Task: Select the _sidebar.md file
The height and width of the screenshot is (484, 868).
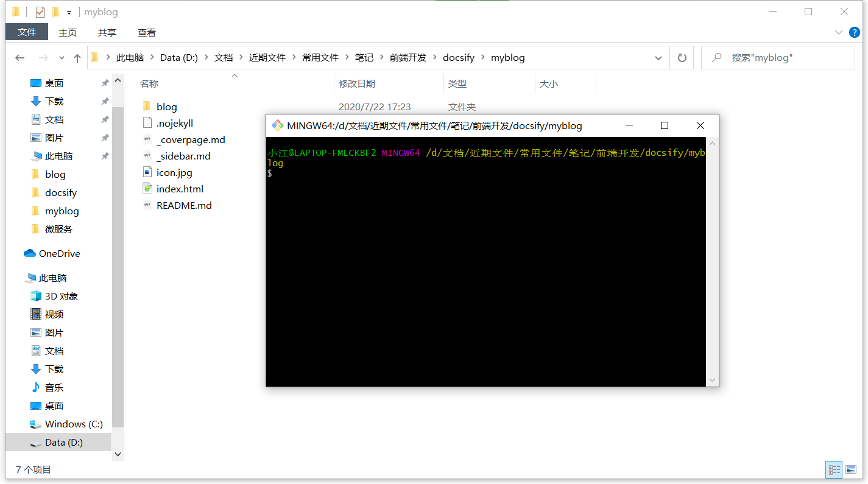Action: click(184, 156)
